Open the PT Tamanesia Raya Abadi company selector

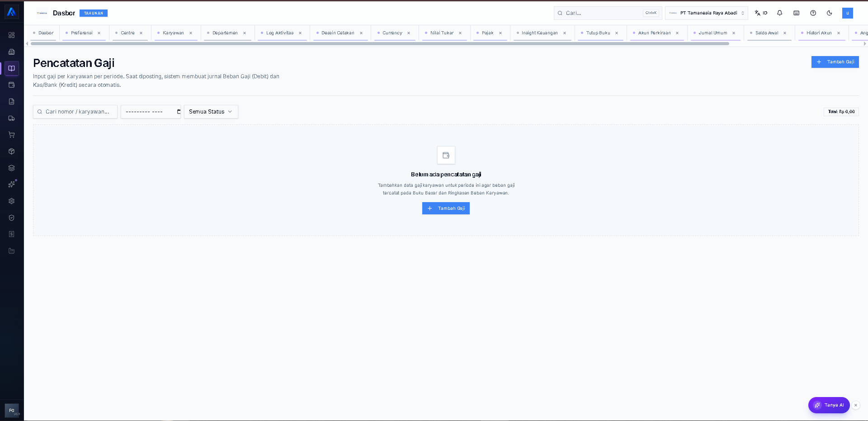[707, 13]
